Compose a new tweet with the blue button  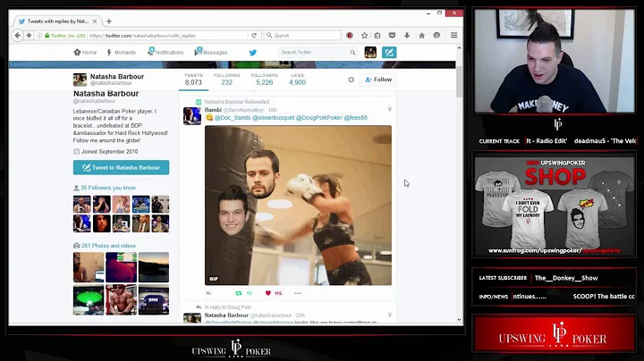coord(389,52)
